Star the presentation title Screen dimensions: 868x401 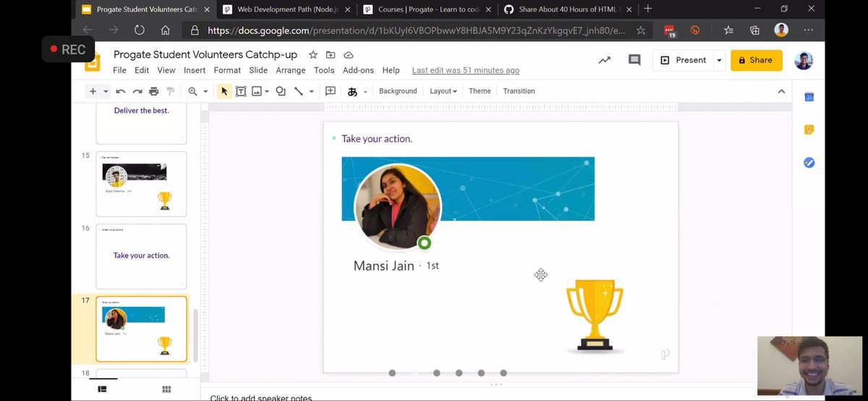(x=313, y=55)
